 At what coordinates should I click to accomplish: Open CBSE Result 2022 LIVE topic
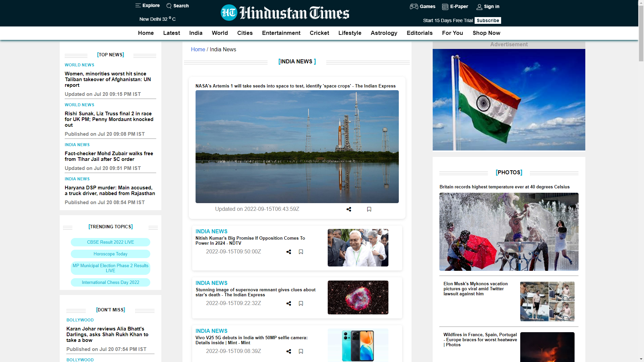click(x=110, y=242)
